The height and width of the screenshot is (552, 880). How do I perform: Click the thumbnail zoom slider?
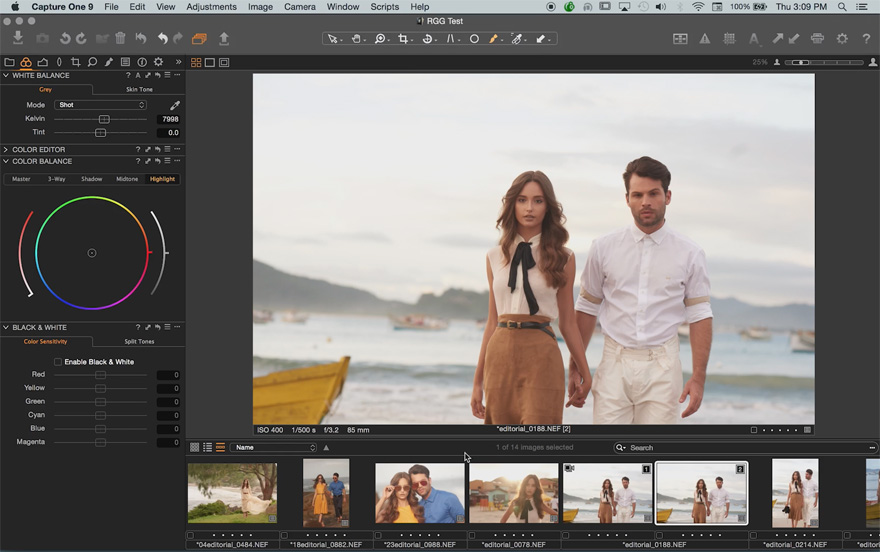point(824,62)
